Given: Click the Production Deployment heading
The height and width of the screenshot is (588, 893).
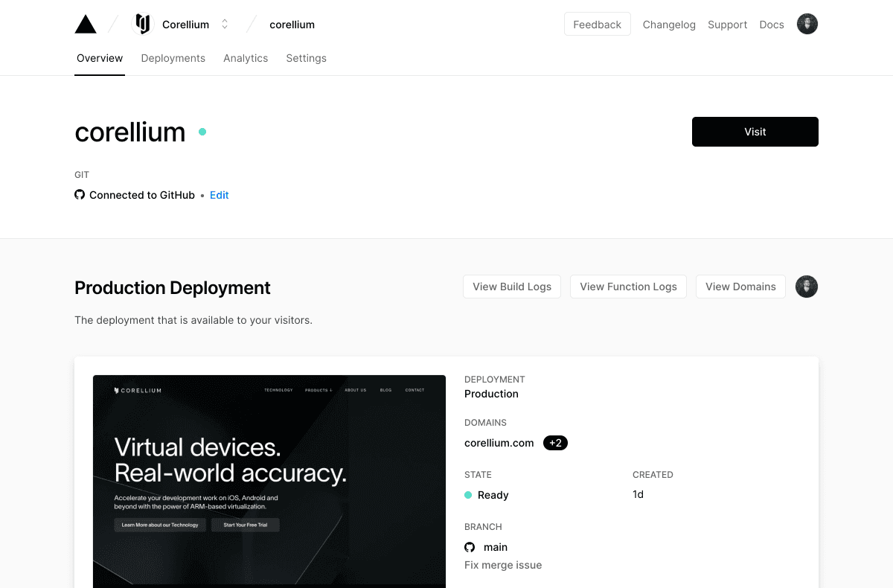Looking at the screenshot, I should [x=173, y=287].
